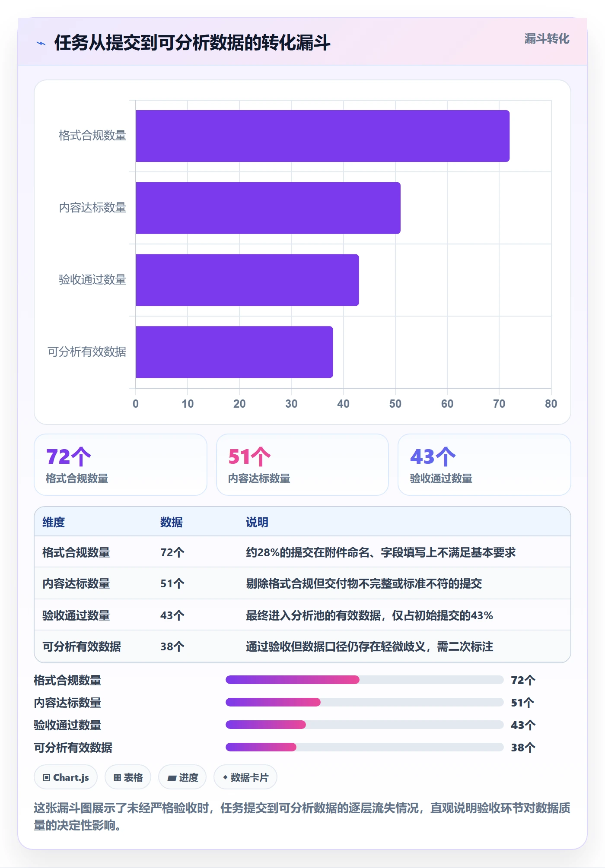This screenshot has height=868, width=605.
Task: Click the chart title 任务从提交到可分析数据的转化漏斗
Action: click(192, 43)
